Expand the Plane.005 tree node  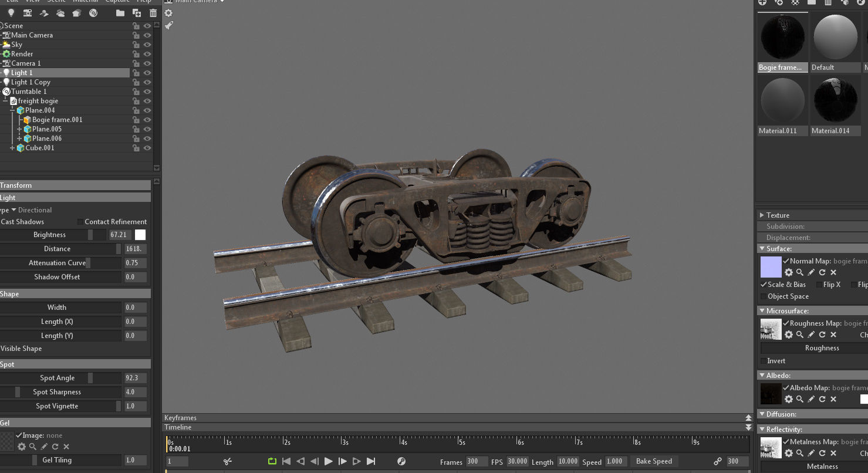19,129
